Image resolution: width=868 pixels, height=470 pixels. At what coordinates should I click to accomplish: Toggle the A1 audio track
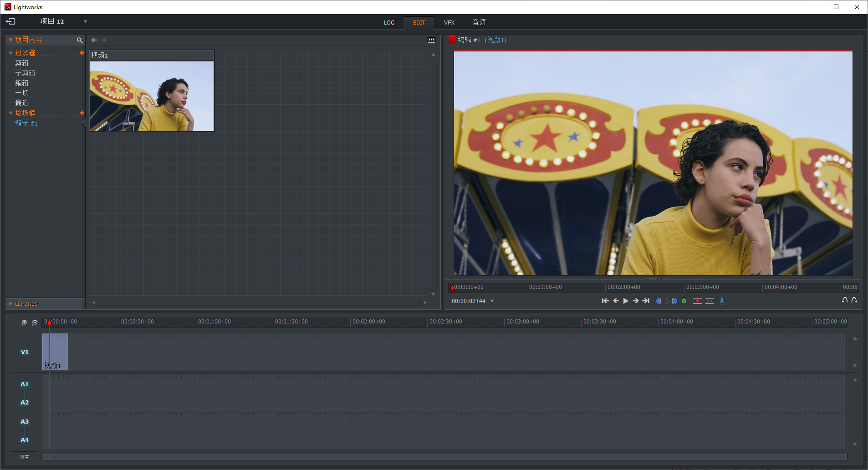[25, 384]
